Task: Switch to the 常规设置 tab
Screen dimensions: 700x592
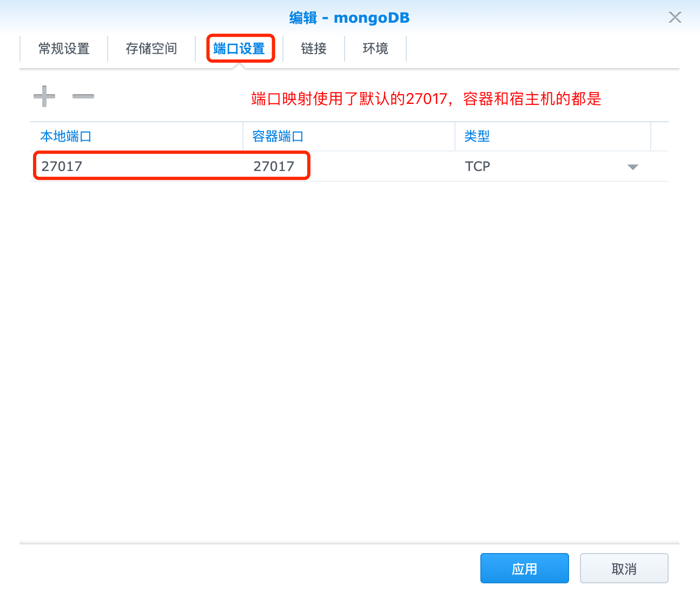Action: [x=64, y=49]
